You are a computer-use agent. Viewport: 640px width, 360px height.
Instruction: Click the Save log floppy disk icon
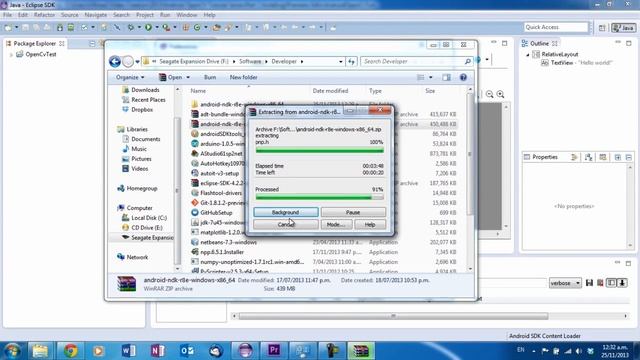[x=589, y=282]
